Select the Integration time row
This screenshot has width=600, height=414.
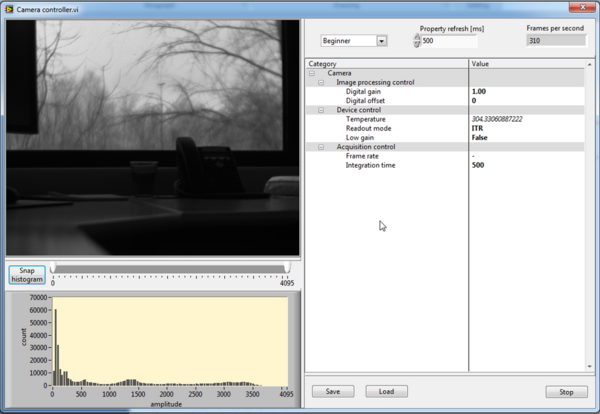(445, 165)
